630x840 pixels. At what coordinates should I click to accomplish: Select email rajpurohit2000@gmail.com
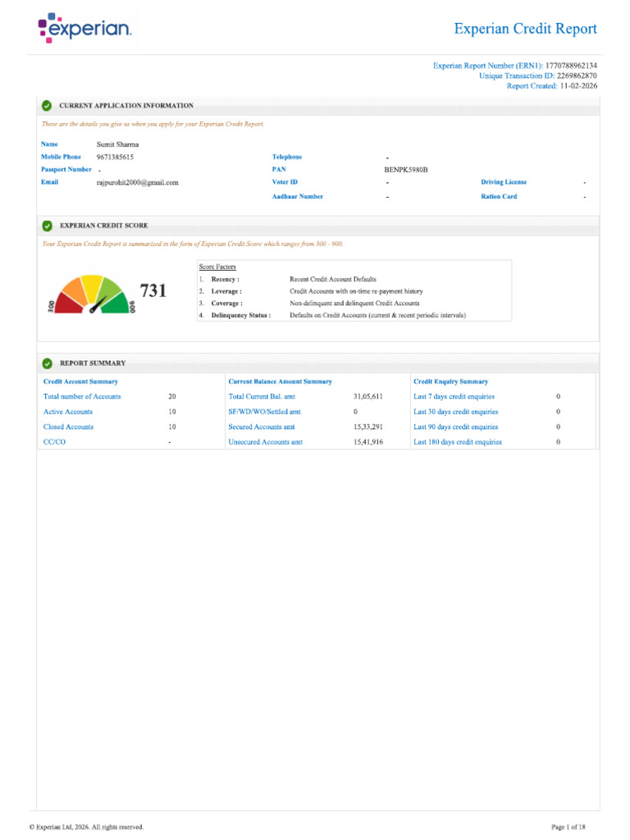137,183
